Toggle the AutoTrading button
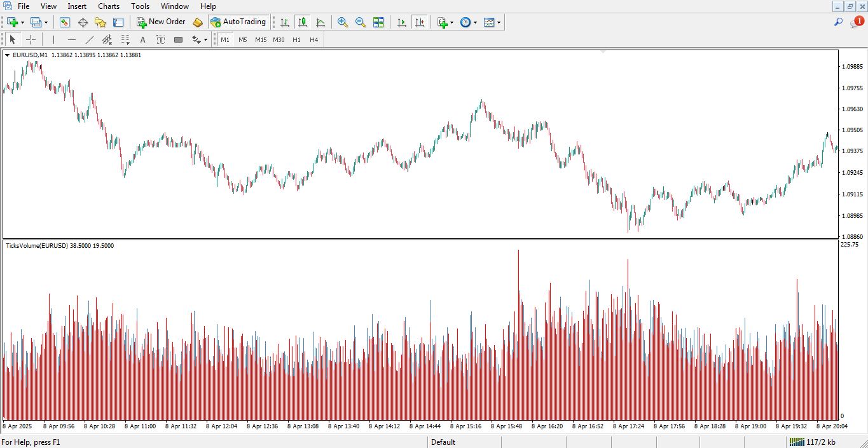This screenshot has width=868, height=448. pyautogui.click(x=238, y=22)
